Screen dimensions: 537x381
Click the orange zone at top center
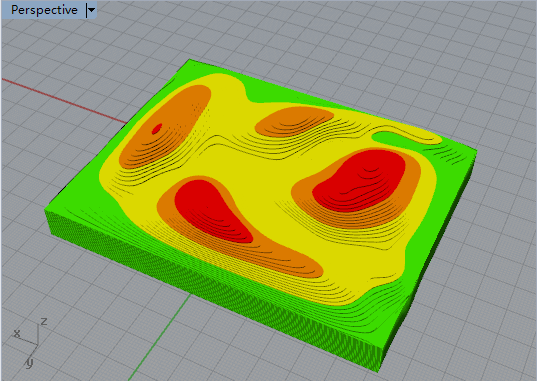pos(293,121)
